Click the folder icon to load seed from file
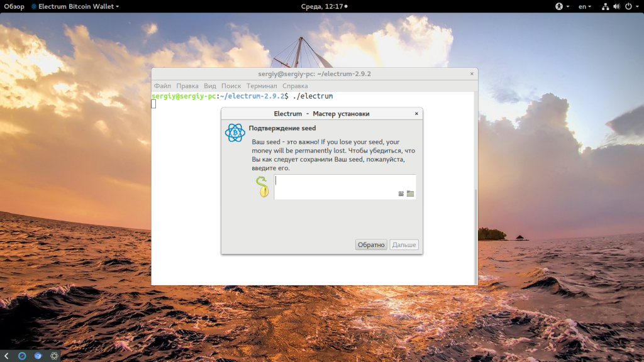The width and height of the screenshot is (644, 362). tap(410, 194)
